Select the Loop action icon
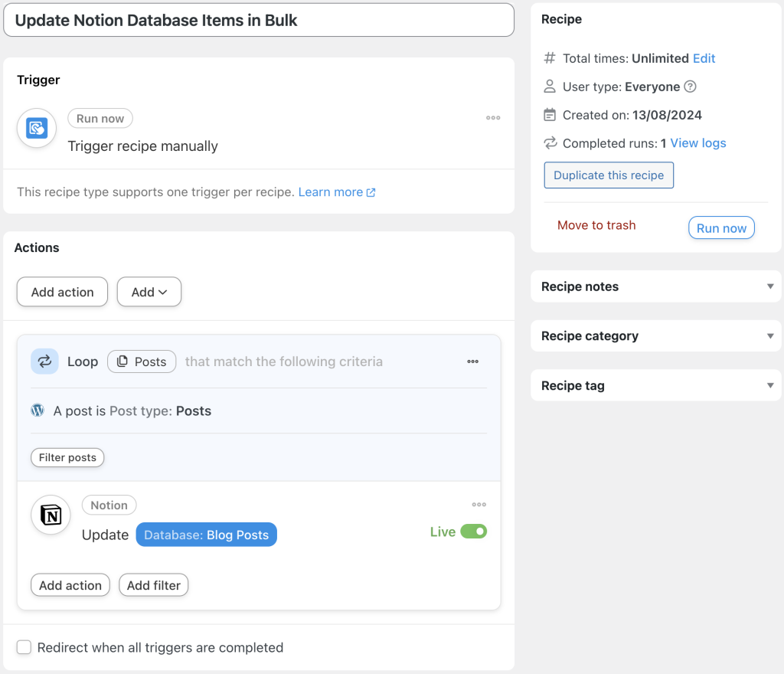 (x=44, y=361)
